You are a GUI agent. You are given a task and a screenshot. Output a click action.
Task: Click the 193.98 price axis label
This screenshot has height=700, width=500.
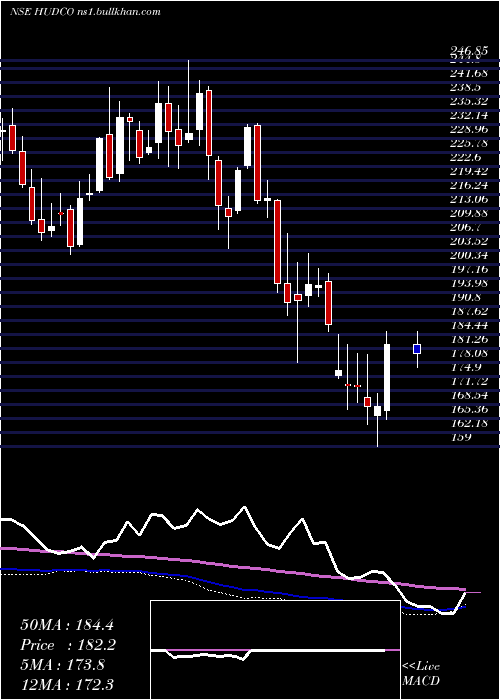tap(469, 283)
